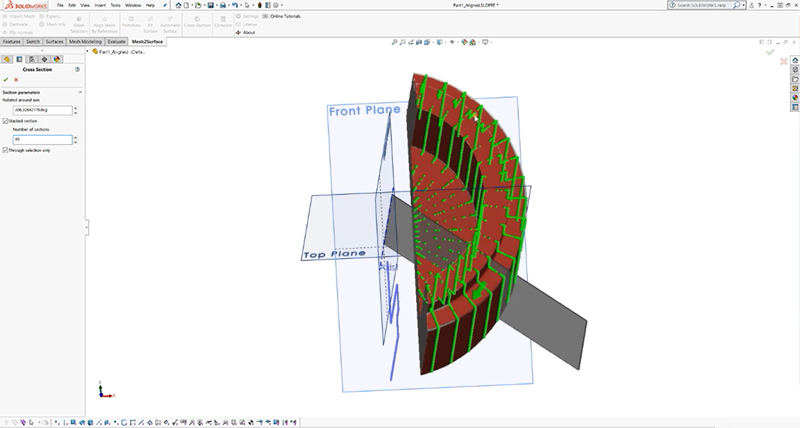Switch to the Evaluate tab
The width and height of the screenshot is (800, 428).
(x=116, y=42)
